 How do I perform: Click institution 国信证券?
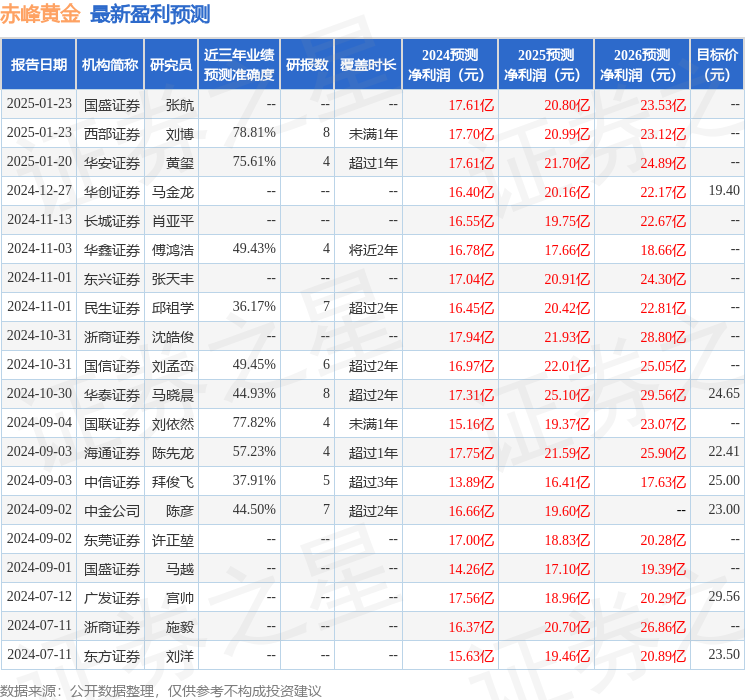tap(112, 366)
